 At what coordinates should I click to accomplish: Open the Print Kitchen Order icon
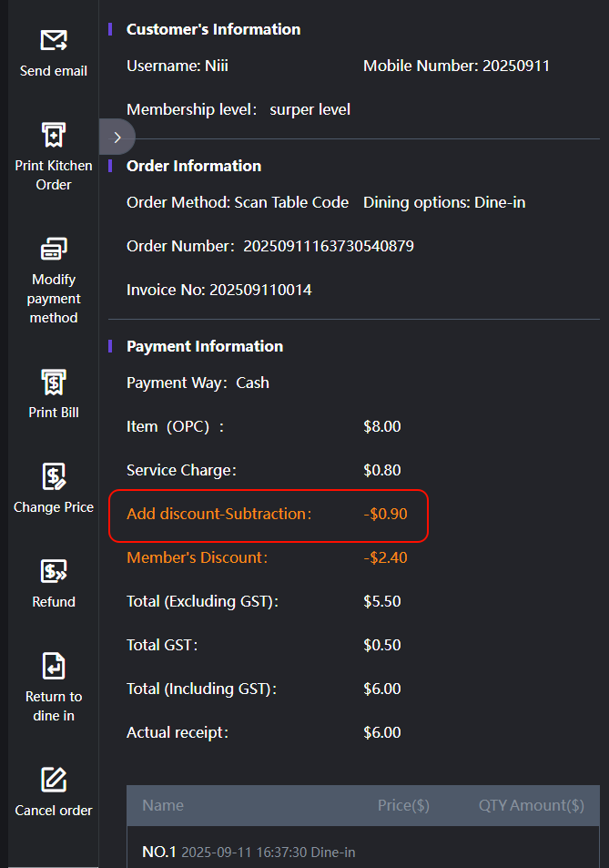click(54, 136)
